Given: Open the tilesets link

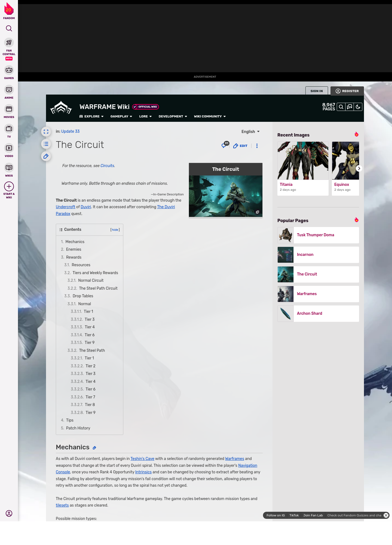Looking at the screenshot, I should (62, 505).
